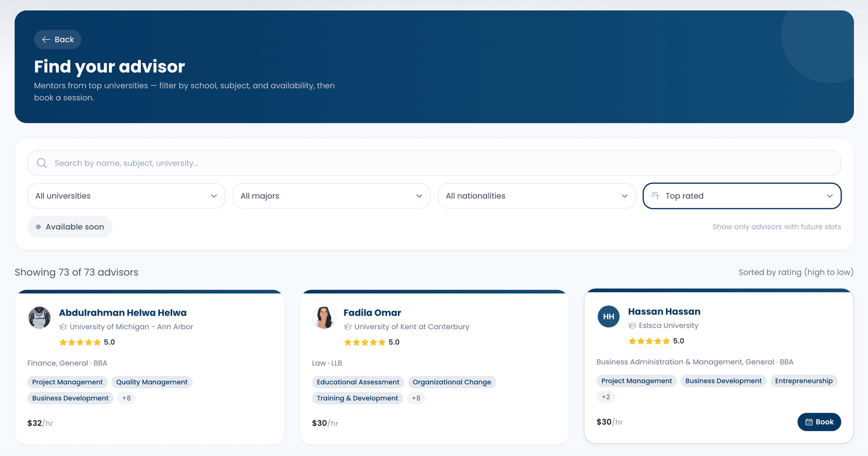Click the $32/hr price
Screen dimensions: 868x456
click(40, 423)
